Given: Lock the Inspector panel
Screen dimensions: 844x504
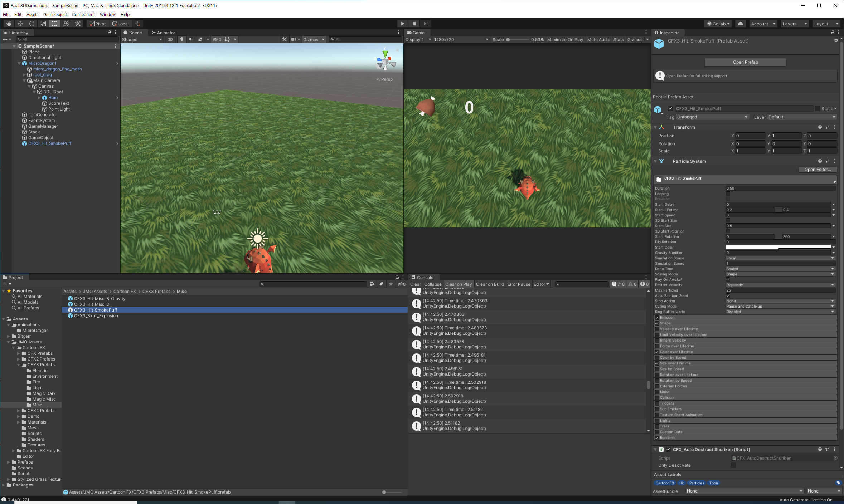Looking at the screenshot, I should (833, 32).
